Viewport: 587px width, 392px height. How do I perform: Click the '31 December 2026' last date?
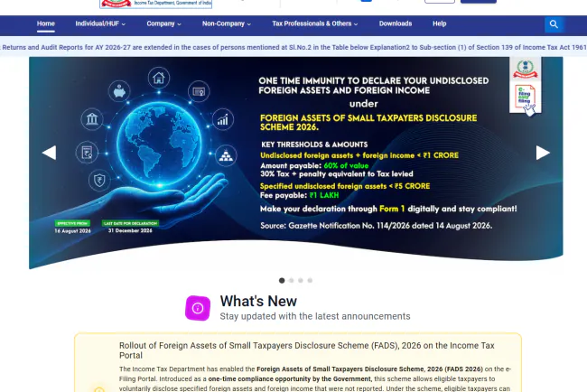(130, 230)
